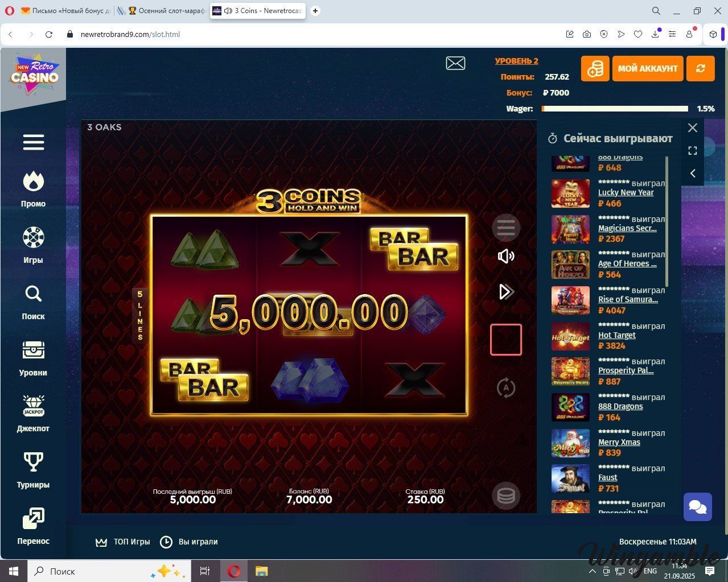Open the Hot Target game link
The height and width of the screenshot is (582, 728).
click(616, 335)
